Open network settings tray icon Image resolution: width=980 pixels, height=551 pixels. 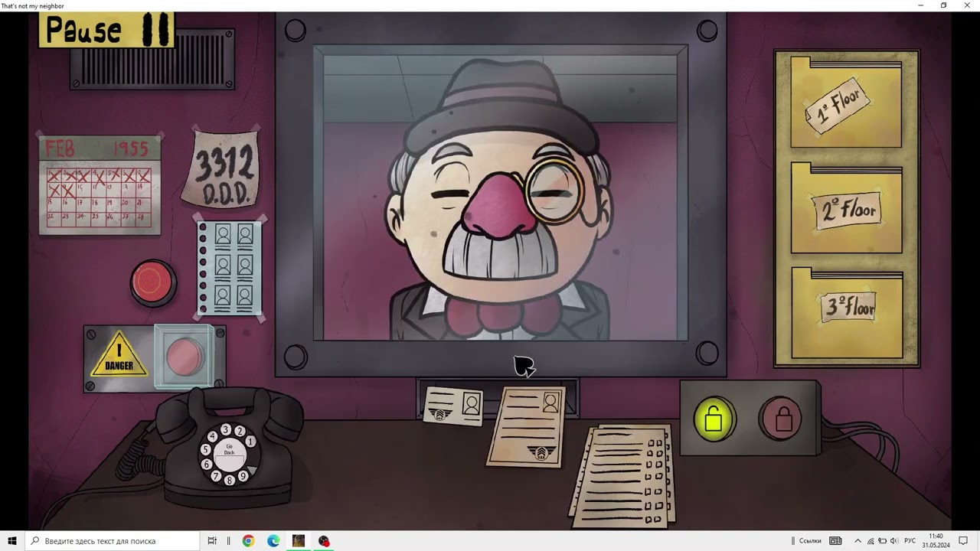tap(871, 541)
